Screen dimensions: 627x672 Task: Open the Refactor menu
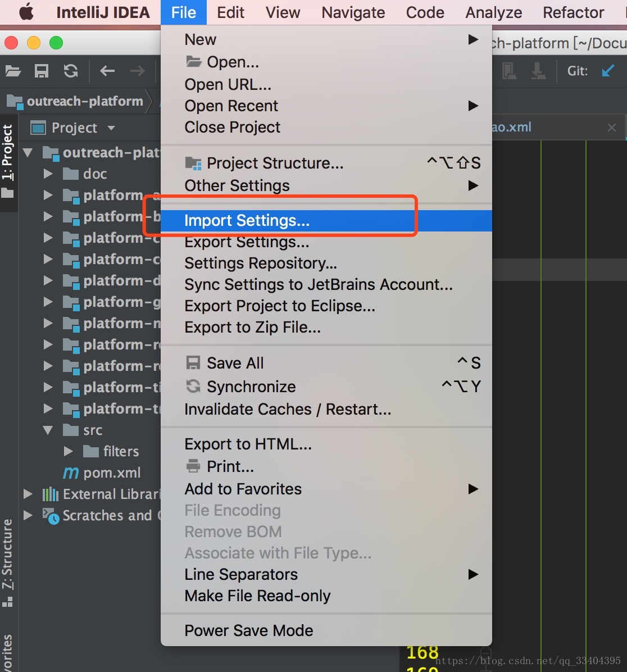pyautogui.click(x=574, y=12)
